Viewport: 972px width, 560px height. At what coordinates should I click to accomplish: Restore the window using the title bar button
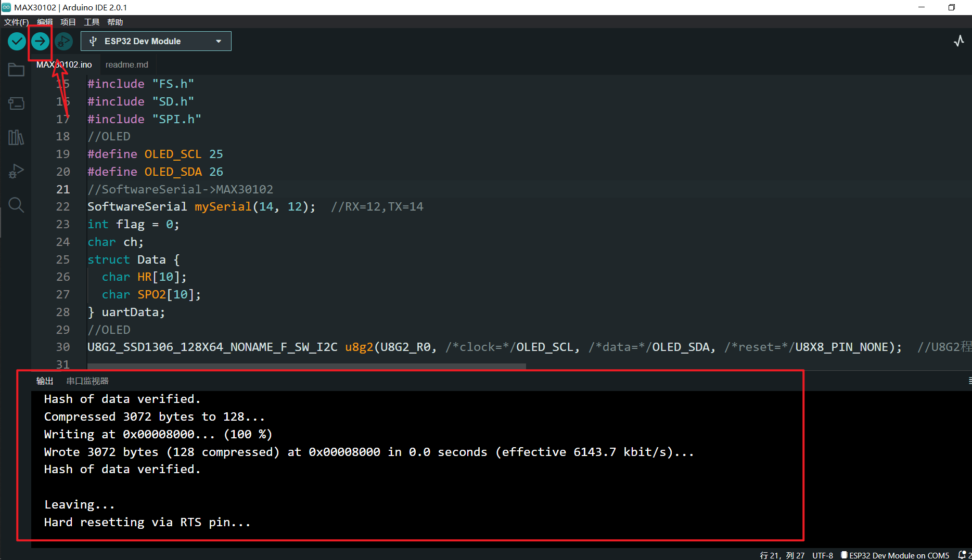(951, 7)
